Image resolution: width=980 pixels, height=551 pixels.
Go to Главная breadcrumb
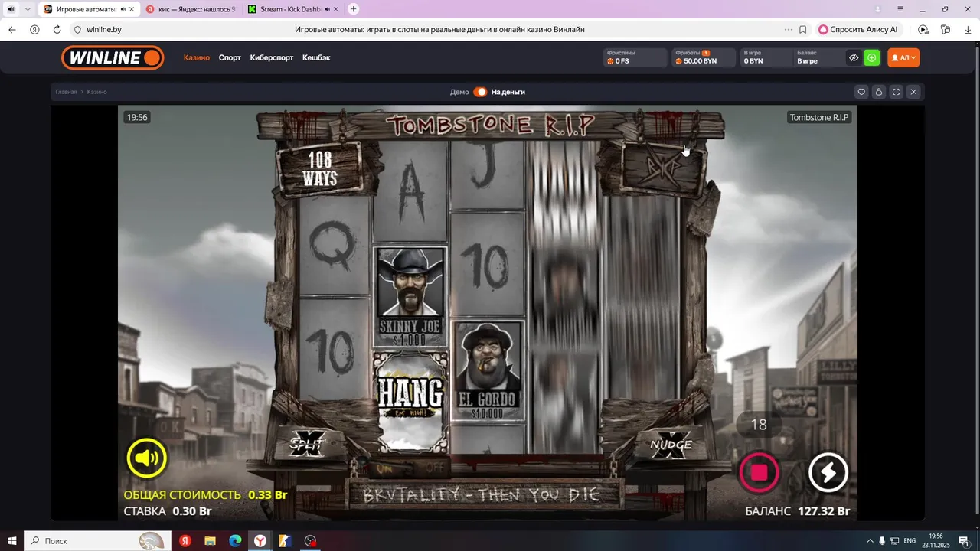pos(66,92)
